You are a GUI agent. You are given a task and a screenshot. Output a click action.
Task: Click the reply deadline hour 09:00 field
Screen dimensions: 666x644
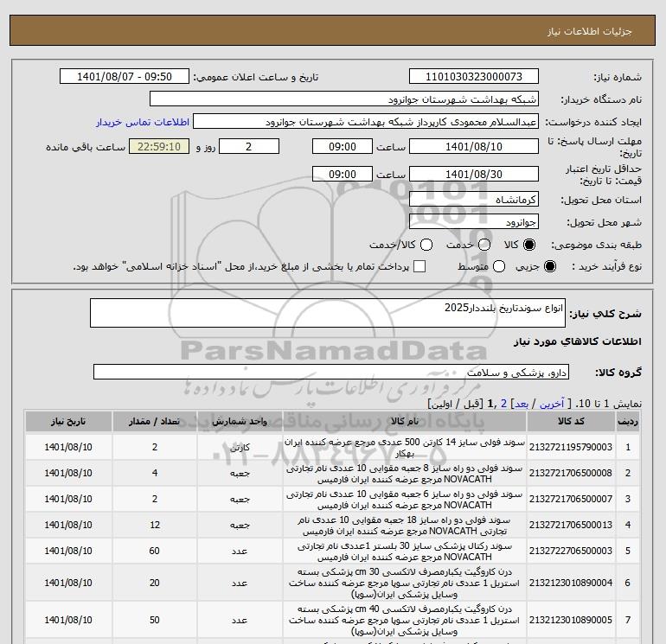point(343,147)
